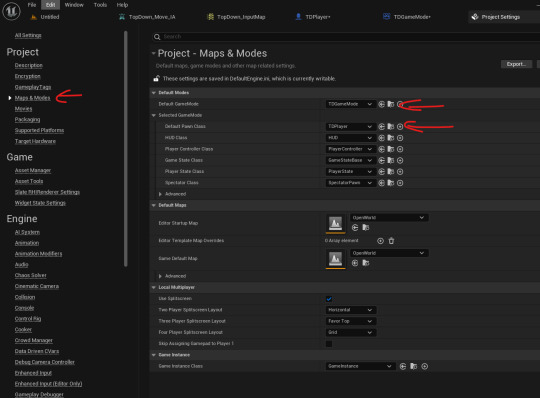
Task: Browse to Editor Startup Map asset
Action: (366, 228)
